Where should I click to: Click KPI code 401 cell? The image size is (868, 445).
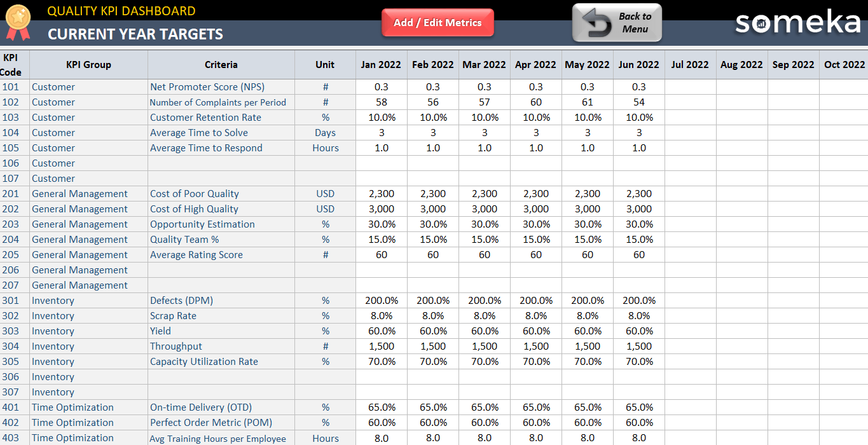(x=15, y=407)
